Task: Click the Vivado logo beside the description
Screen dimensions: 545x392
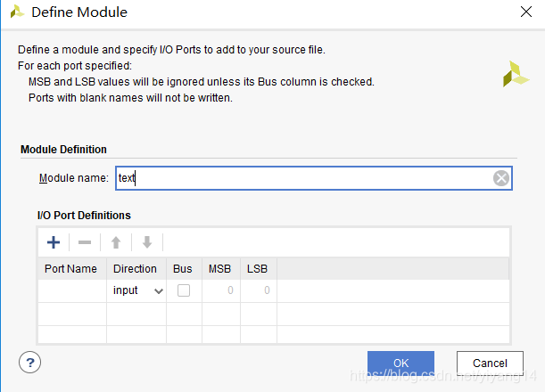Action: click(x=516, y=74)
